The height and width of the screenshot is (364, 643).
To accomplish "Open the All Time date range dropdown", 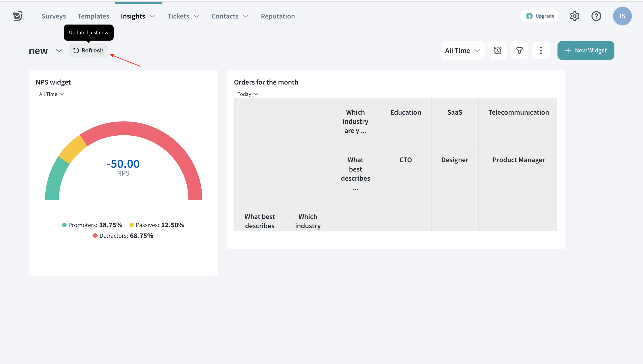I will pyautogui.click(x=462, y=50).
